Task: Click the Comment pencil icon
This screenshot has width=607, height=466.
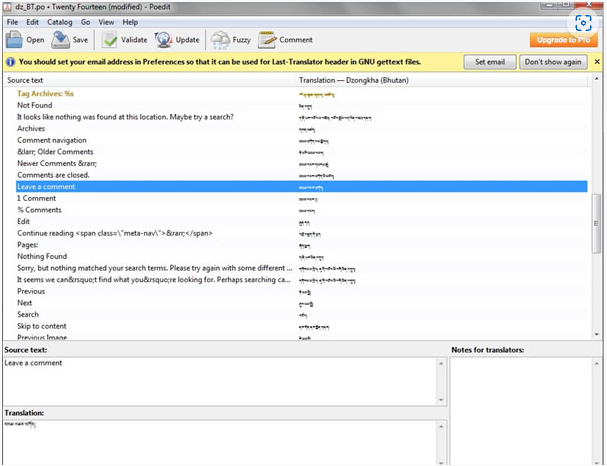Action: (x=267, y=40)
